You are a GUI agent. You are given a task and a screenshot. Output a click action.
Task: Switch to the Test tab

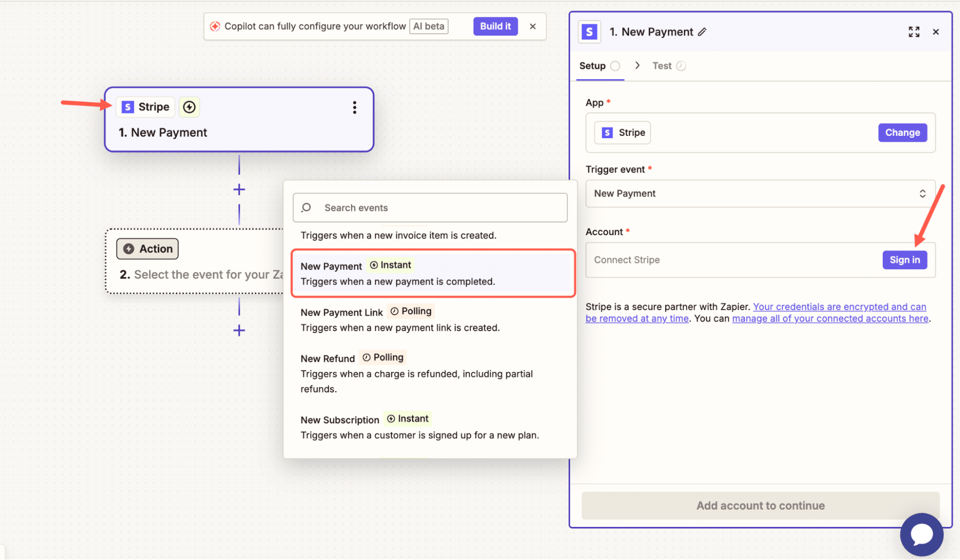(x=662, y=66)
